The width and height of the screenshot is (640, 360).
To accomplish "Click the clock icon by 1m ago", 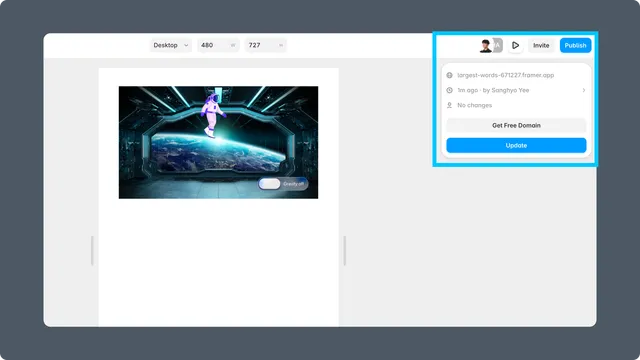I will [449, 90].
